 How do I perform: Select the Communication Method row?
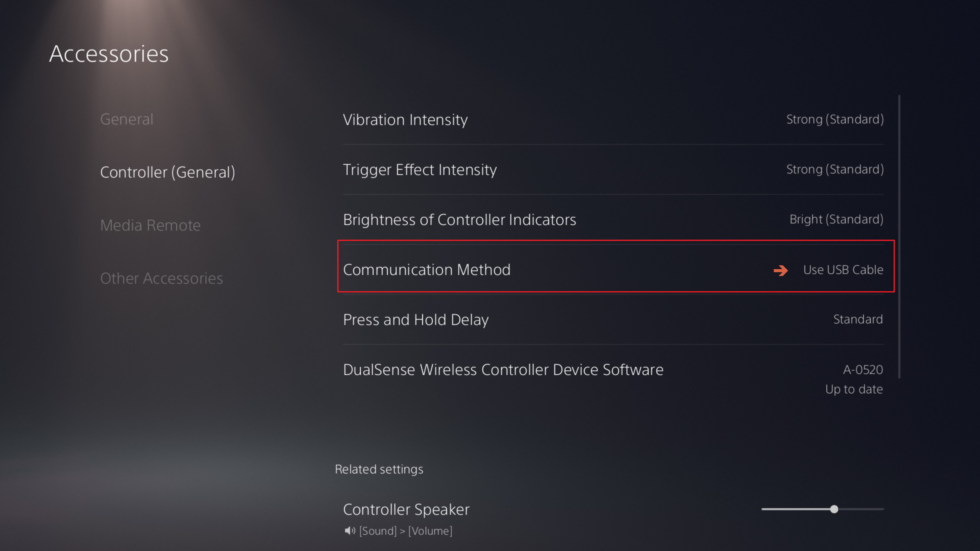tap(616, 266)
